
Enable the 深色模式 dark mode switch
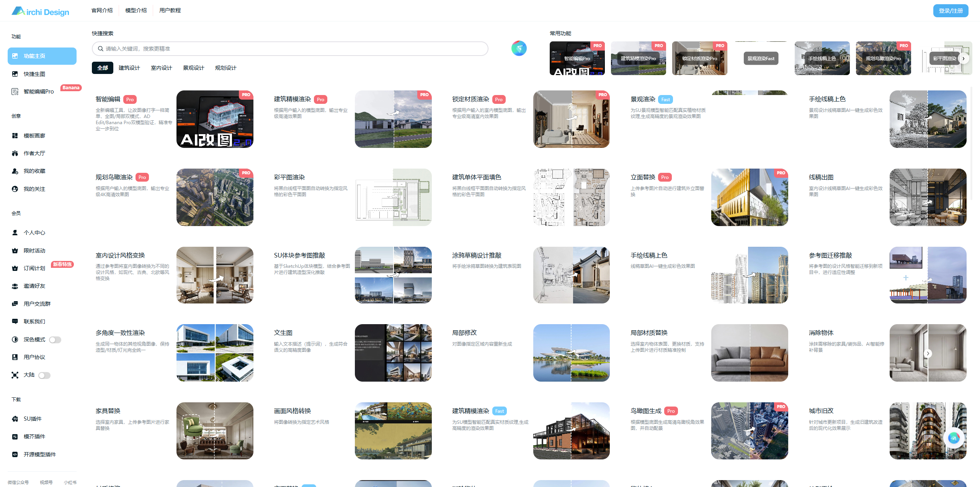[55, 340]
